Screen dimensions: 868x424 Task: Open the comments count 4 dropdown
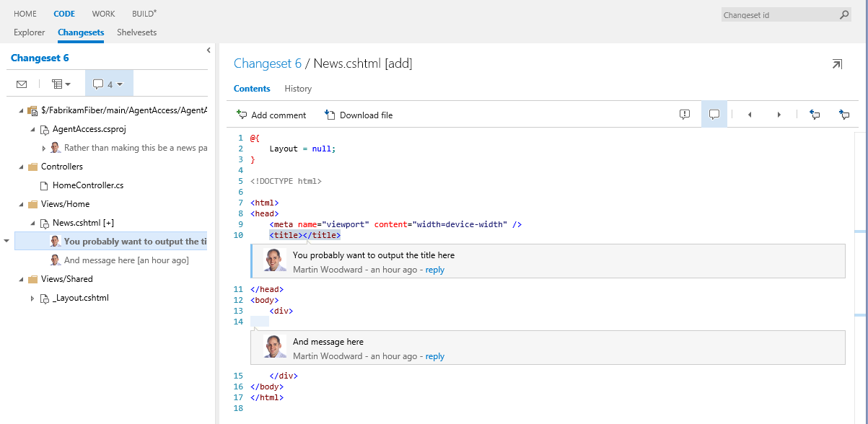tap(109, 84)
